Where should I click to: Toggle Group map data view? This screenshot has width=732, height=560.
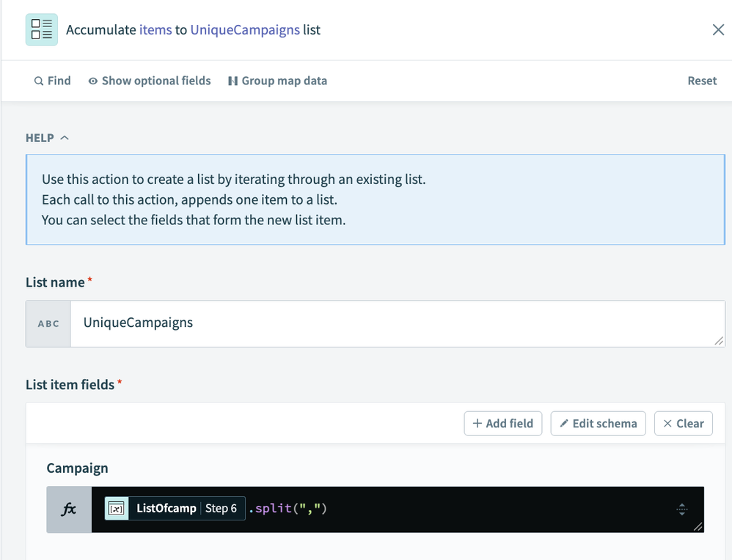tap(277, 81)
